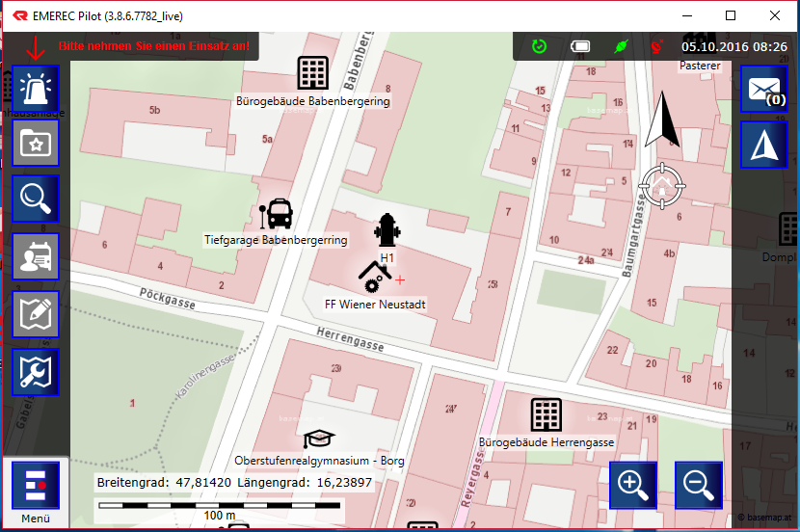
Task: Click the emergency siren (Einsatz) button
Action: (x=36, y=90)
